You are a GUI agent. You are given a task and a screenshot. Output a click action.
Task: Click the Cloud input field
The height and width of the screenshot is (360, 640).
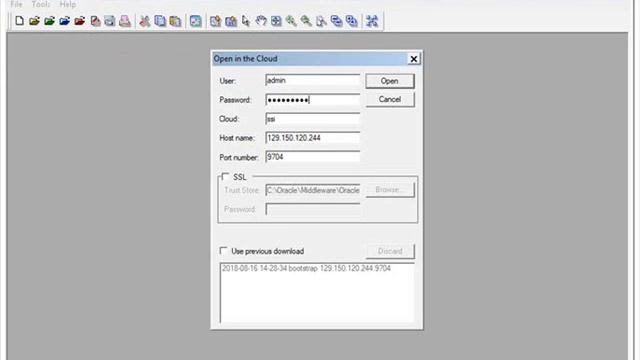(313, 119)
